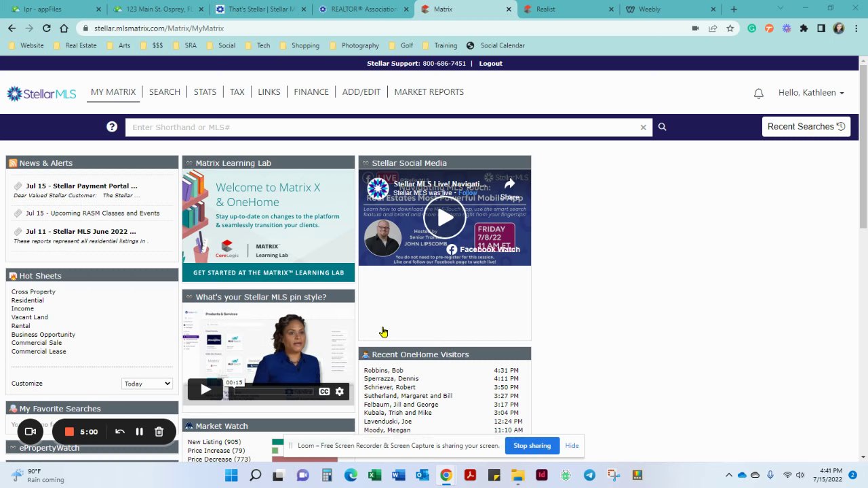868x488 pixels.
Task: Play the Stellar MLS Live video
Action: (445, 218)
